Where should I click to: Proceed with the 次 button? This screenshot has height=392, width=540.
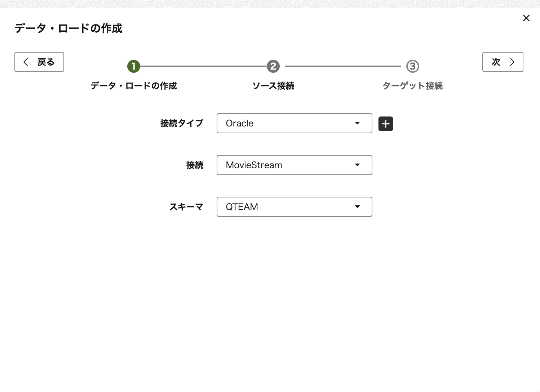pos(503,62)
